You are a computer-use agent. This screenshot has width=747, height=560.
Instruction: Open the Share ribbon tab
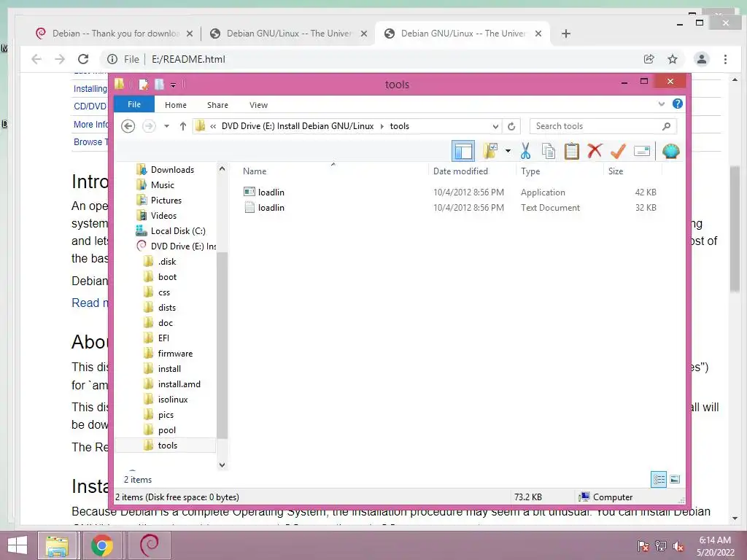[x=217, y=105]
